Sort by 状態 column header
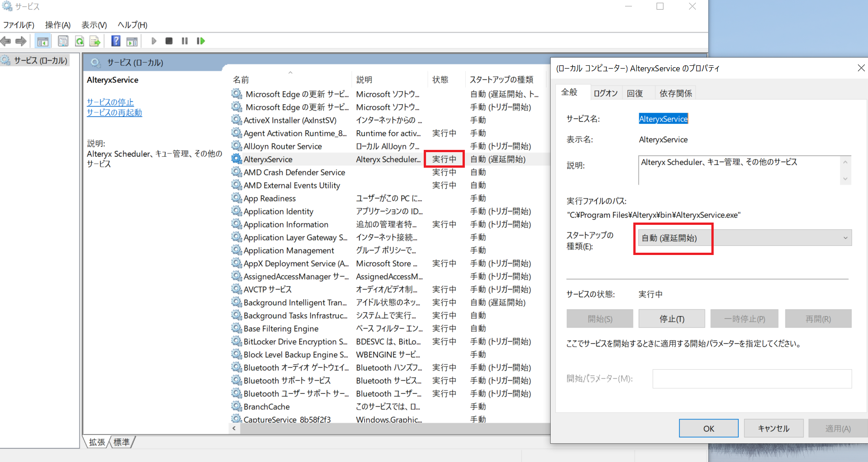Image resolution: width=868 pixels, height=462 pixels. pyautogui.click(x=446, y=80)
